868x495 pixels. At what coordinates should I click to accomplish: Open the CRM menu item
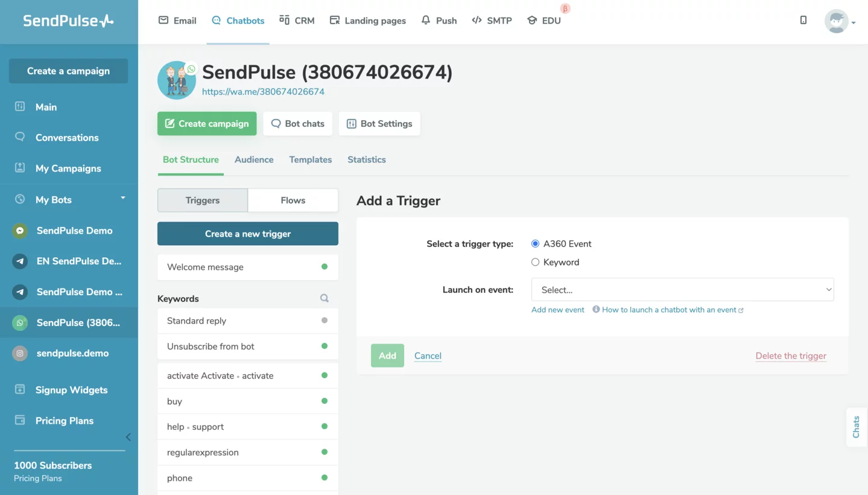click(297, 21)
